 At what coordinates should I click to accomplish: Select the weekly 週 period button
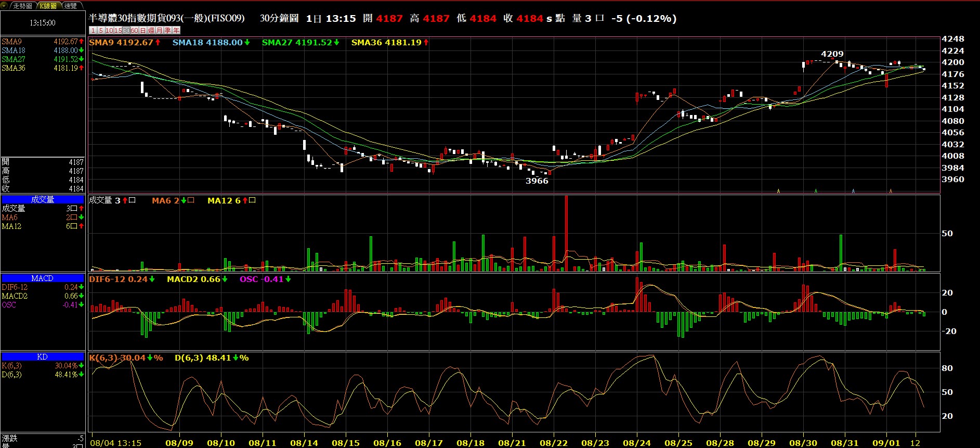(151, 31)
